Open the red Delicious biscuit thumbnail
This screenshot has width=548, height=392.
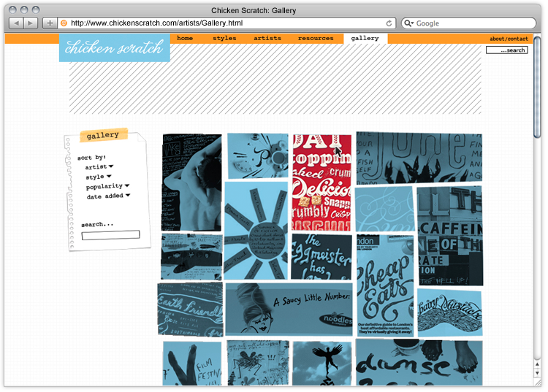(x=321, y=182)
